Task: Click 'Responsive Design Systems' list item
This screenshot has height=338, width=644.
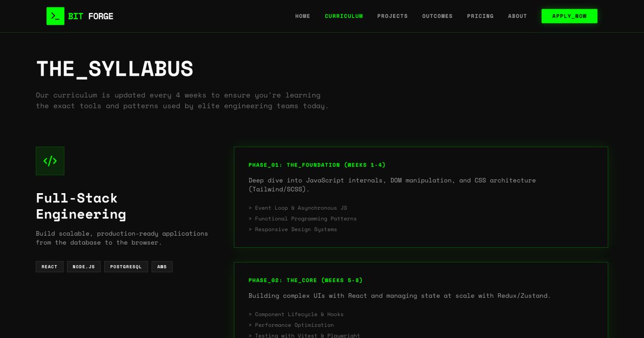Action: tap(293, 229)
